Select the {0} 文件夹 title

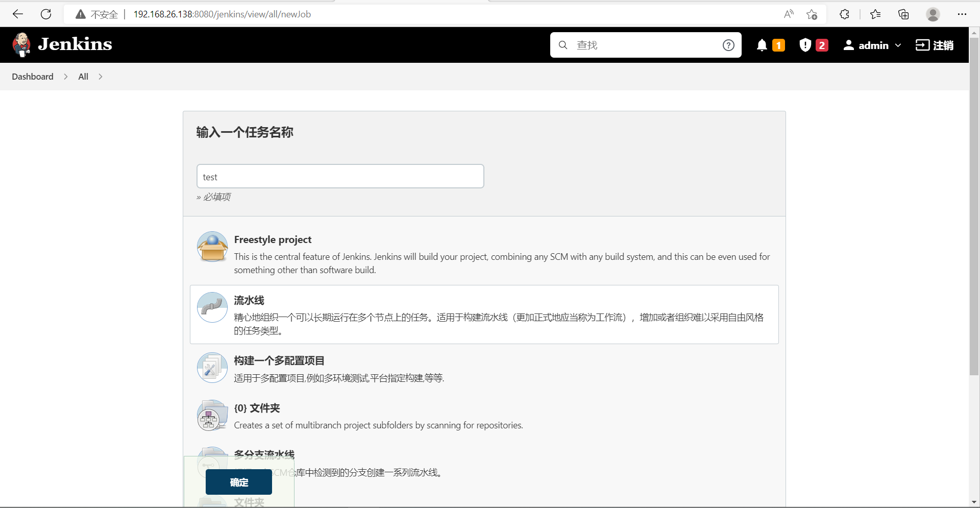pos(257,408)
